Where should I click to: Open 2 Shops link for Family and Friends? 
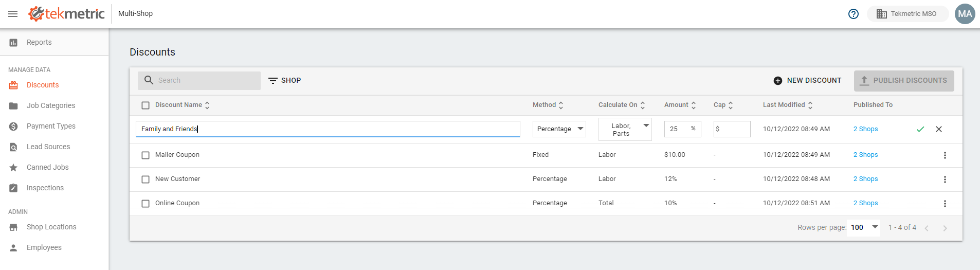866,129
